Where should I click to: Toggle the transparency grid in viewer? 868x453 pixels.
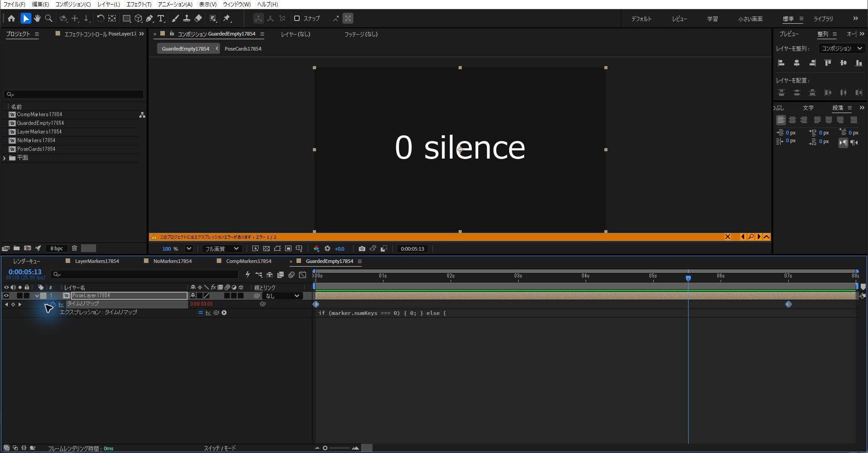click(x=266, y=248)
